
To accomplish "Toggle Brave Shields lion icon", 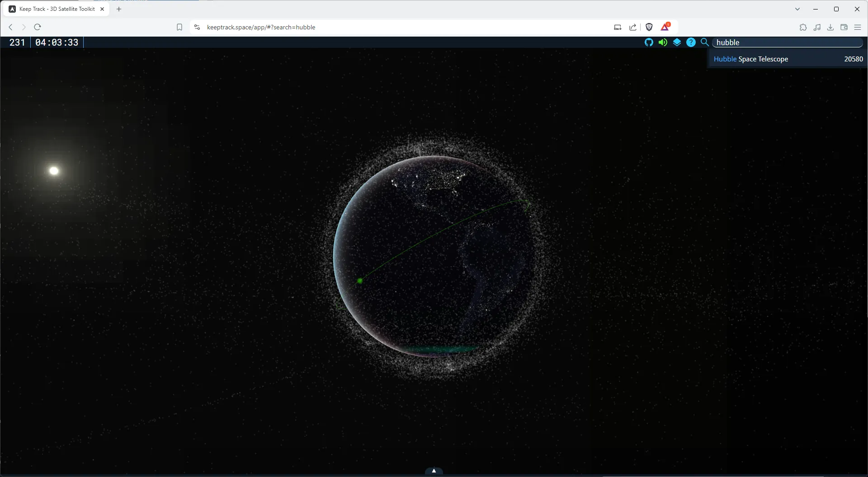I will [649, 27].
